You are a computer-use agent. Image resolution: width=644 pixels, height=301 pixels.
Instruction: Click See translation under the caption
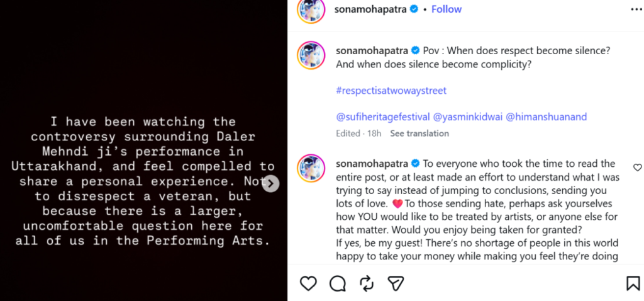(419, 133)
